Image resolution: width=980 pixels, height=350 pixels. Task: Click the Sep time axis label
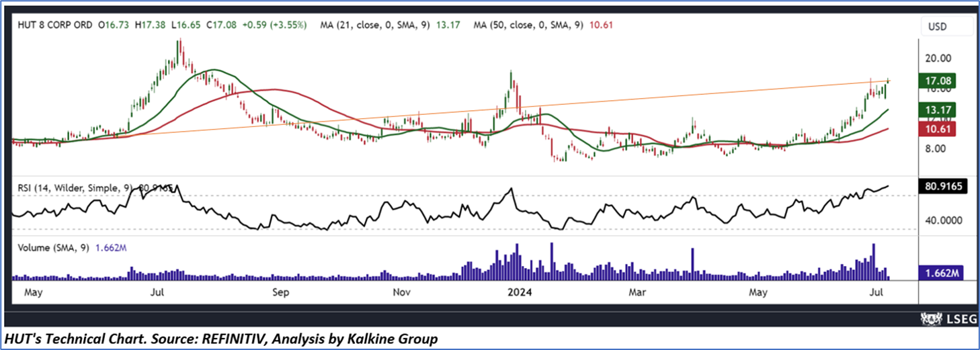(281, 293)
